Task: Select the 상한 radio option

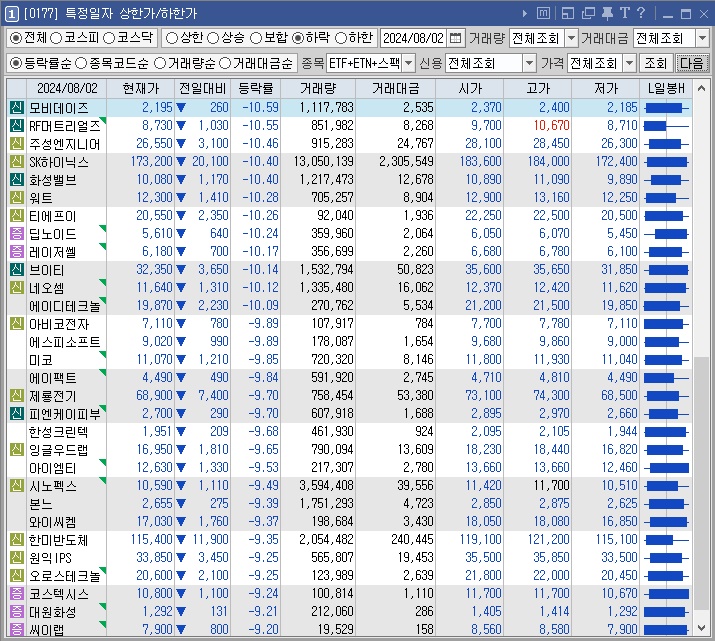Action: pos(171,38)
